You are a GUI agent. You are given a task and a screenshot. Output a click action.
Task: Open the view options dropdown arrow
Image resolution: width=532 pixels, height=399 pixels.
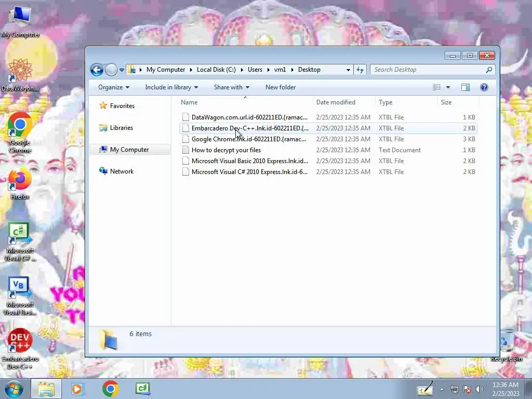click(x=448, y=87)
